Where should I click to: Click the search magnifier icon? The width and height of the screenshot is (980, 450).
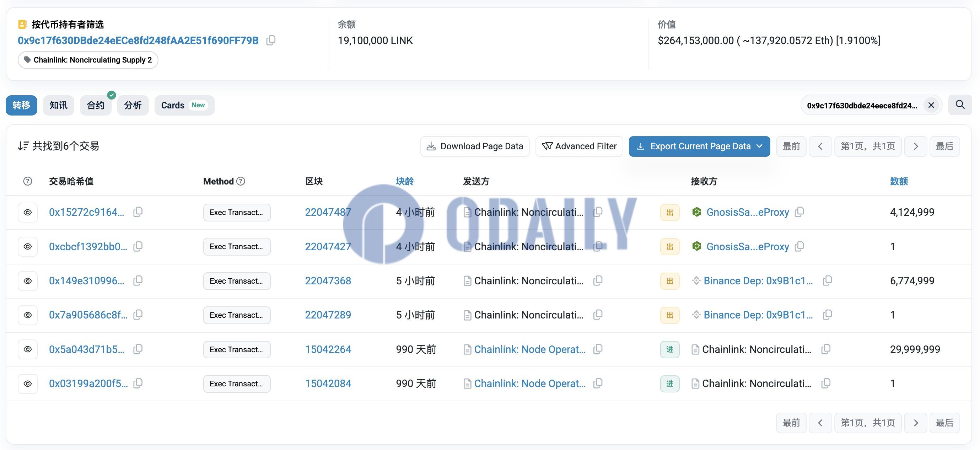pyautogui.click(x=960, y=105)
